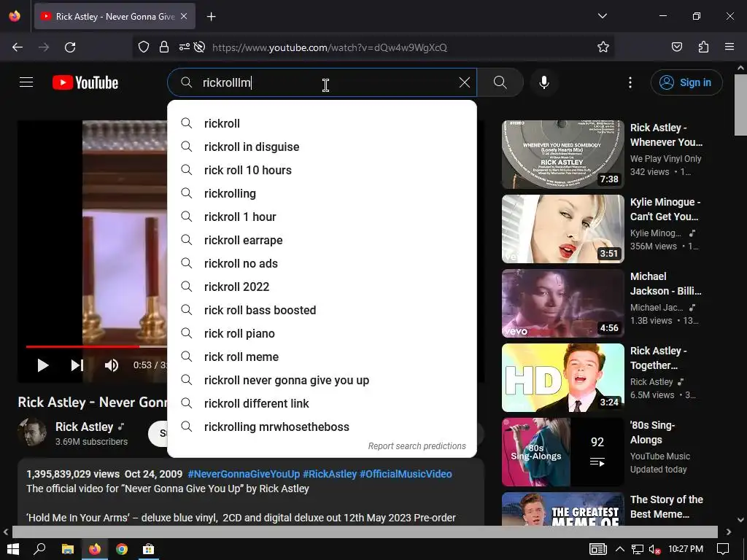Screen dimensions: 747x560
Task: Open the Rick Astley channel name link
Action: (85, 427)
